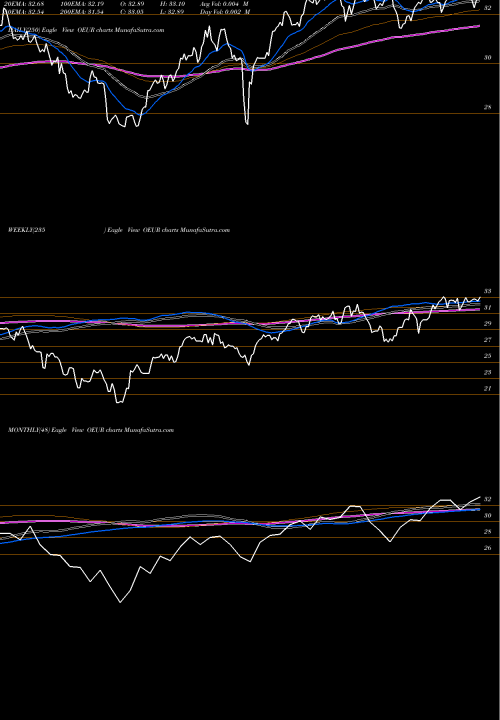Viewport: 500px width, 720px height.
Task: Click the 29 price label on weekly chart
Action: pos(487,323)
